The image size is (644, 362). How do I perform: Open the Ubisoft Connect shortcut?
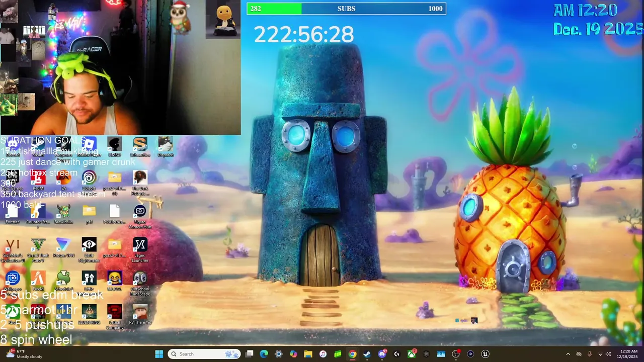pyautogui.click(x=89, y=183)
